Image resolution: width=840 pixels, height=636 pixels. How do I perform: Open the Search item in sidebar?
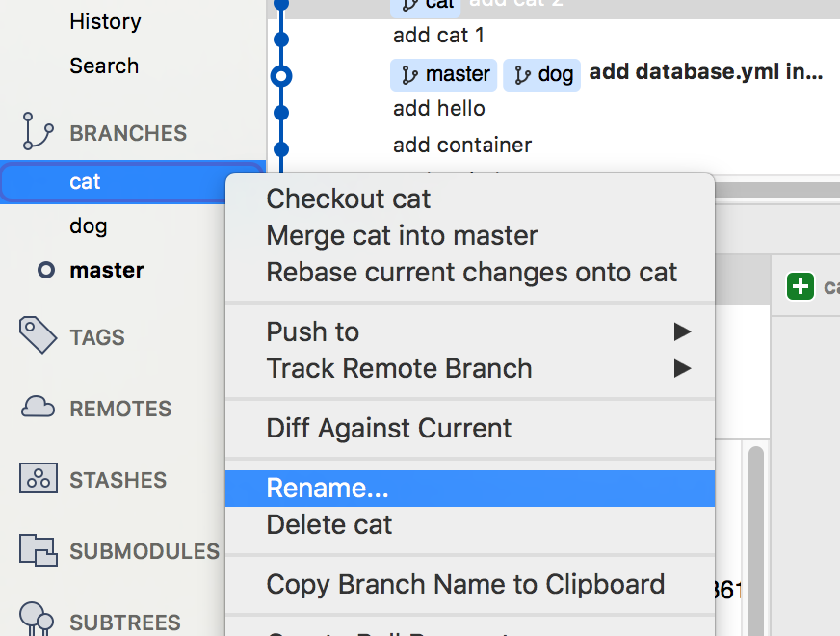[104, 66]
